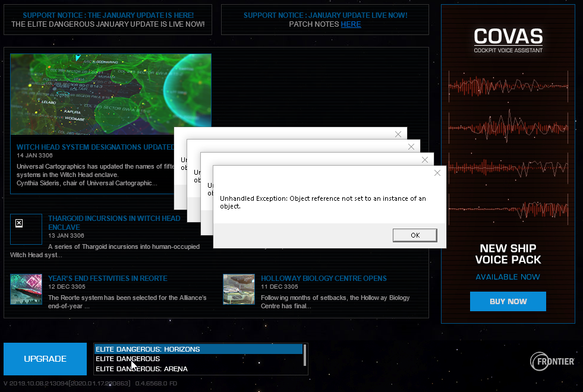
Task: Open Holloway Biology Centre Opens article
Action: coord(323,279)
